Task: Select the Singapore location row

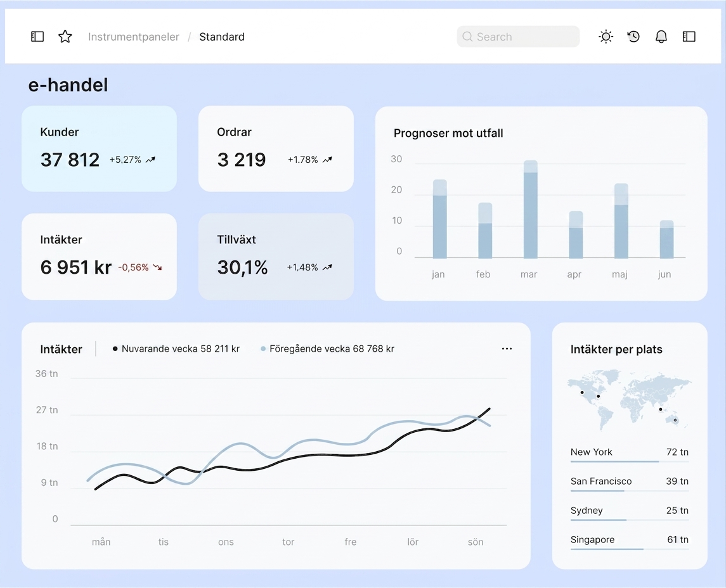Action: [x=629, y=541]
